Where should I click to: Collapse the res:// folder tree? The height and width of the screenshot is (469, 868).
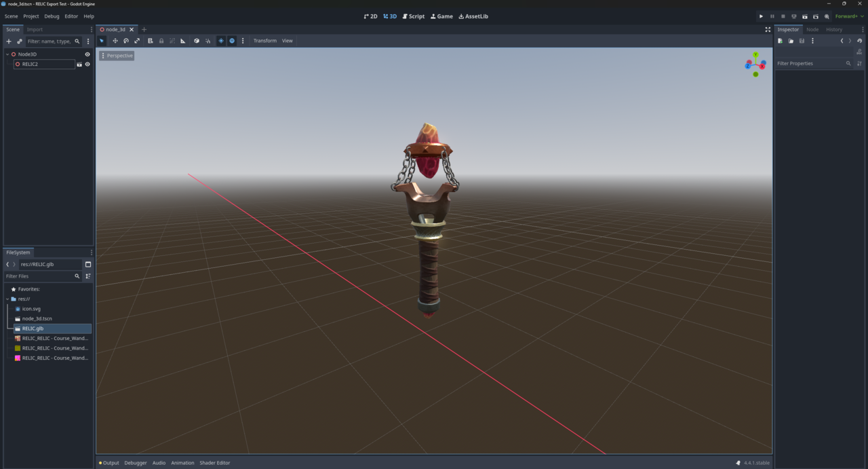click(x=7, y=299)
